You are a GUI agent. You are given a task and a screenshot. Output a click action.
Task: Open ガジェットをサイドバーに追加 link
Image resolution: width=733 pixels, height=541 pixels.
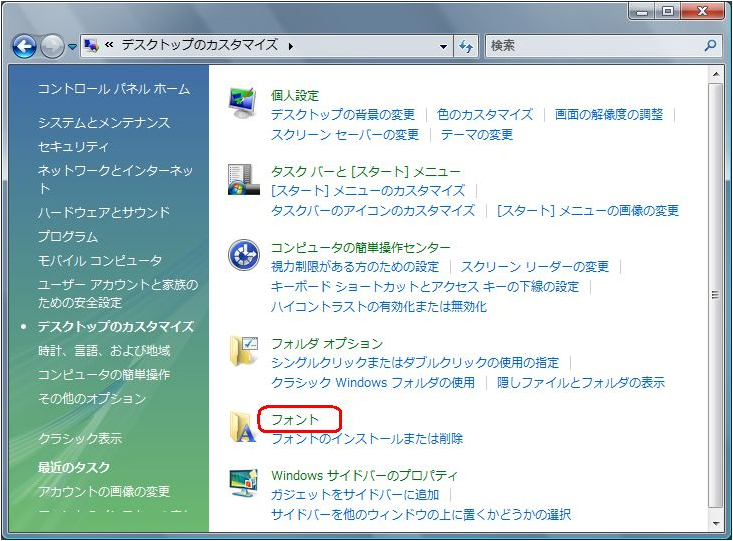pos(355,495)
